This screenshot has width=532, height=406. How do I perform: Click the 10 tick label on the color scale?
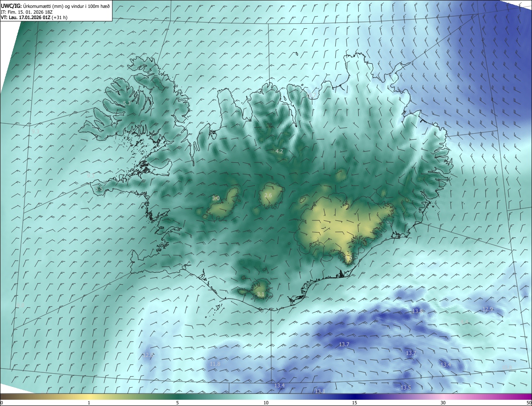[266, 403]
